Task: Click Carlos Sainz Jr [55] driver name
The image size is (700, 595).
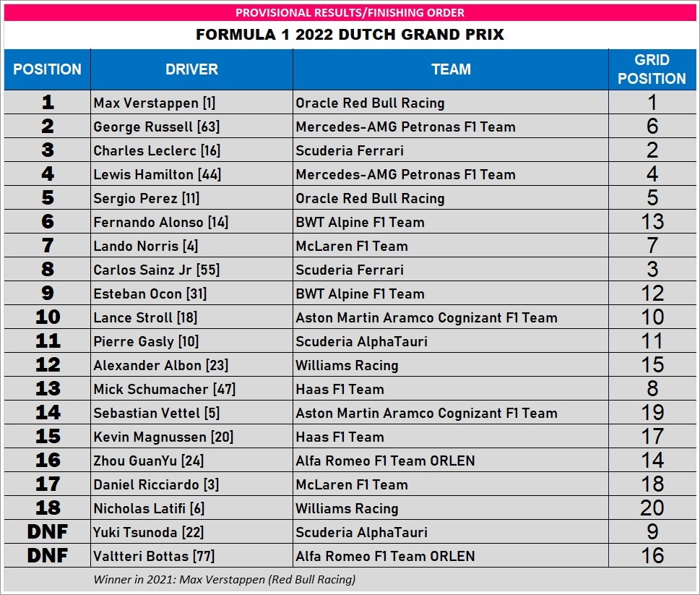Action: [156, 270]
